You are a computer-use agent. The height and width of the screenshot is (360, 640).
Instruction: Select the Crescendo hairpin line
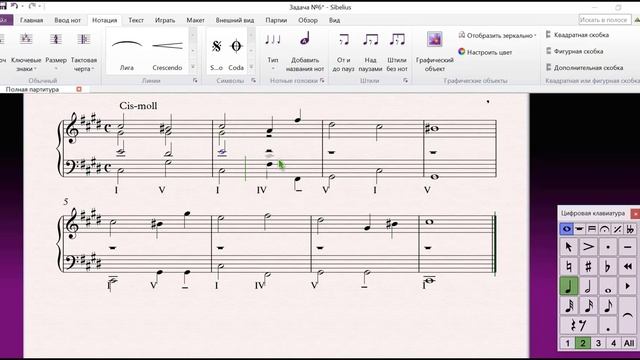(x=167, y=51)
